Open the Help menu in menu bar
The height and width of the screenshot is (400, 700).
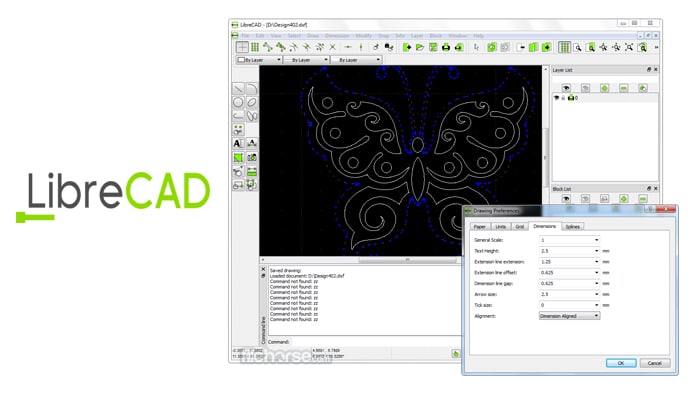point(479,36)
